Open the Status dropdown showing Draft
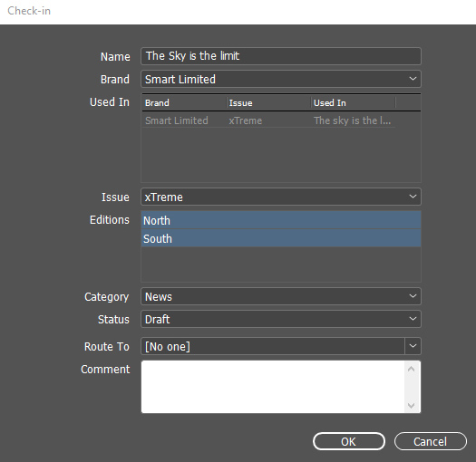Viewport: 476px width, 462px height. 281,319
